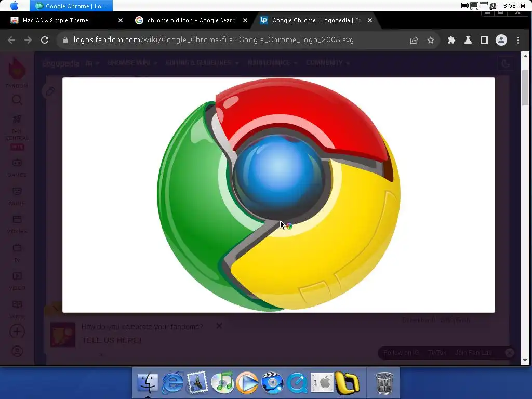Click the pencil edit icon
Image resolution: width=532 pixels, height=399 pixels.
click(50, 91)
